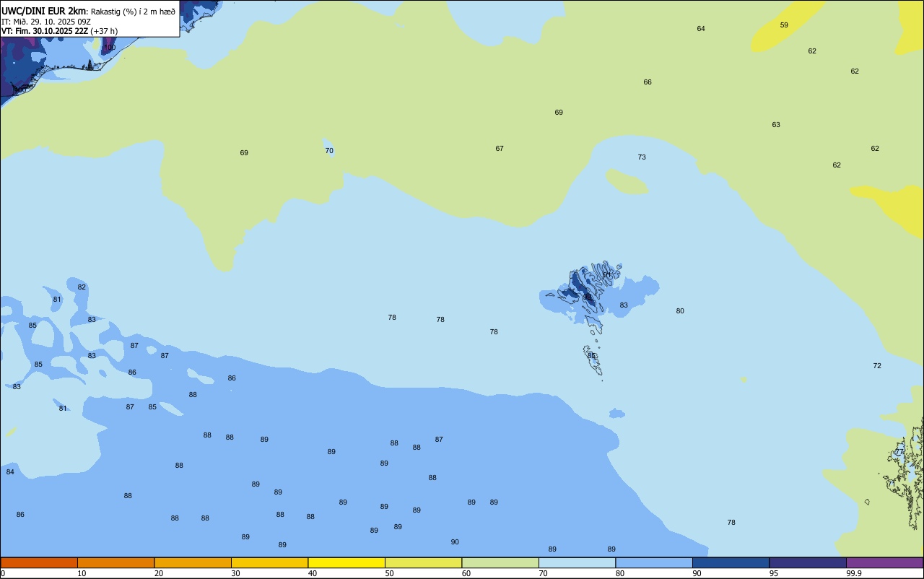The image size is (924, 579).
Task: Click the amber 20–30 legend swatch
Action: click(193, 562)
